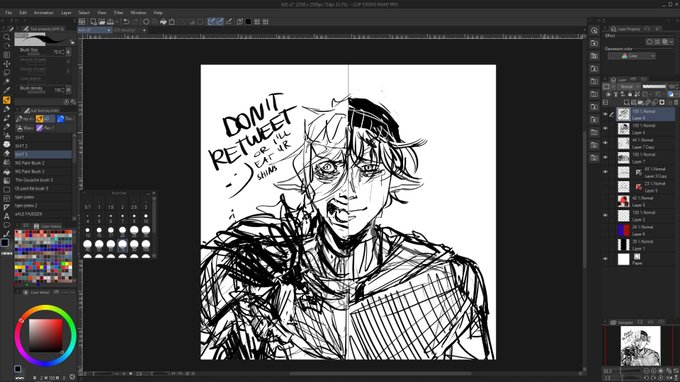Click the Clear circle icon in command bar
This screenshot has width=680, height=382.
click(146, 21)
